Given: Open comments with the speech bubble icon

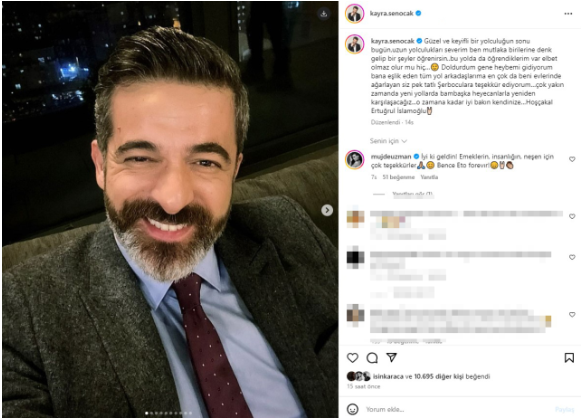Looking at the screenshot, I should (x=372, y=358).
